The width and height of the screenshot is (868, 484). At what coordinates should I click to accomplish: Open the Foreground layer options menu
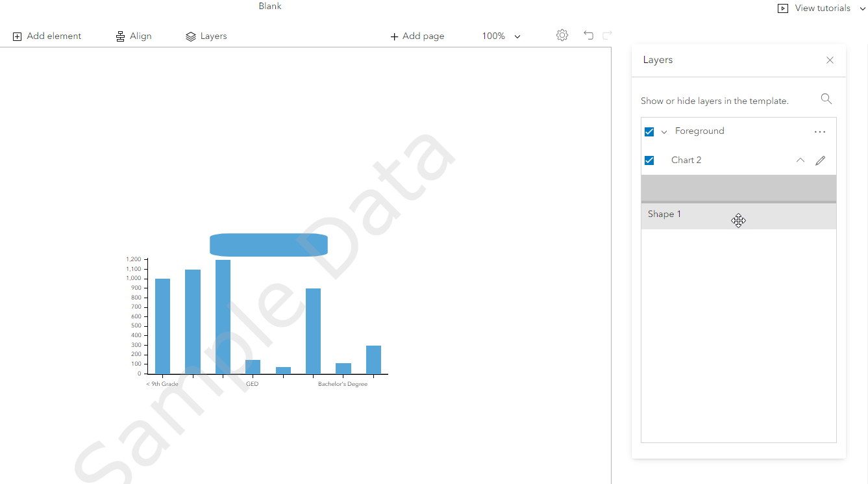819,131
